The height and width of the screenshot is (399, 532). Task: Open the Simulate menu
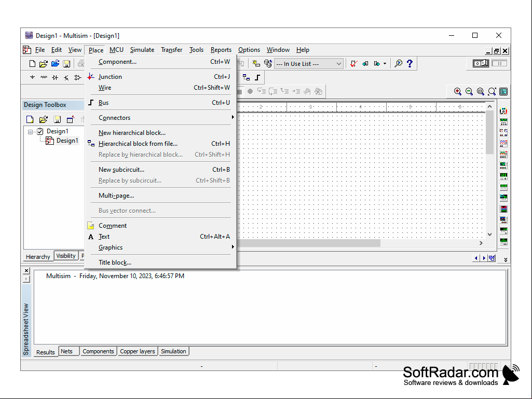(142, 50)
